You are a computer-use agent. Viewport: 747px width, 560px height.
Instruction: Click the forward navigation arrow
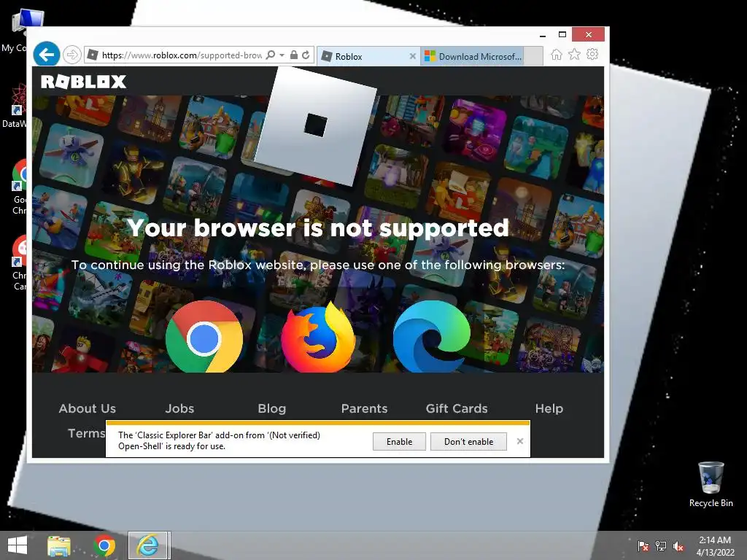tap(72, 55)
